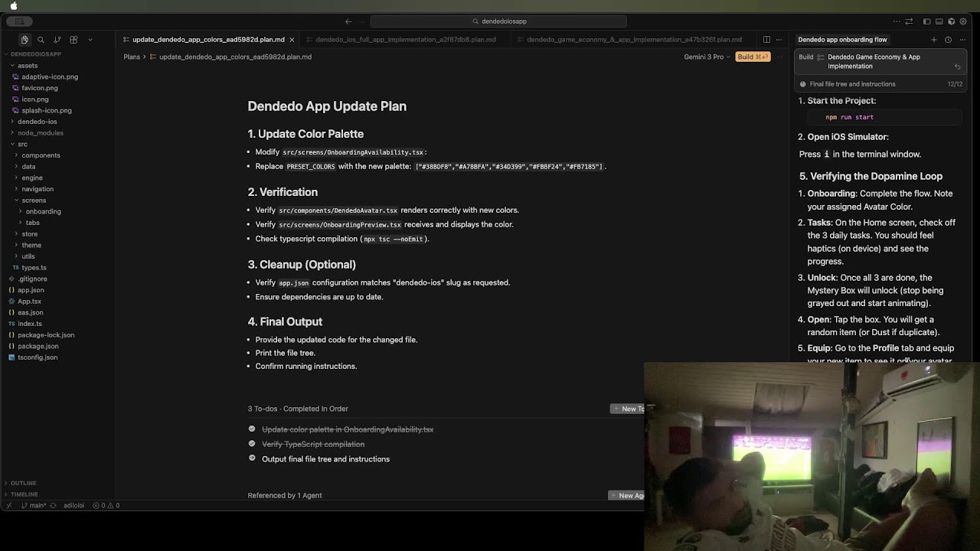
Task: Collapse the src folder
Action: (x=22, y=144)
